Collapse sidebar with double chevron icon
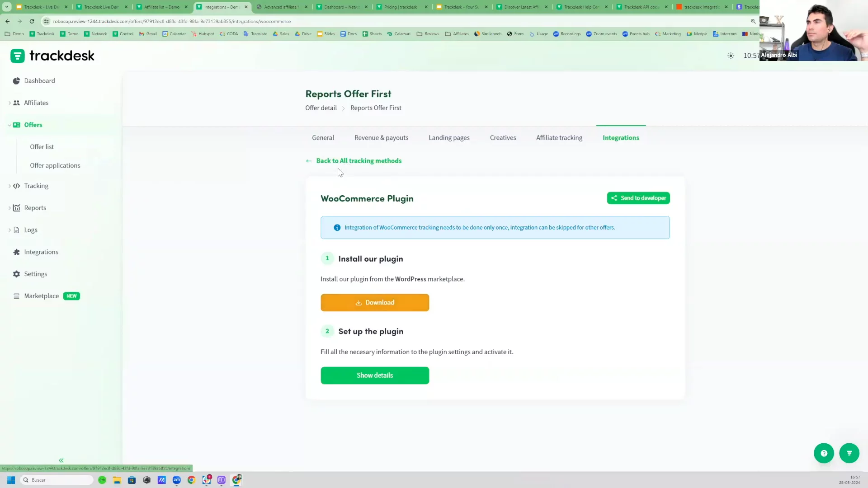The width and height of the screenshot is (868, 488). (61, 460)
